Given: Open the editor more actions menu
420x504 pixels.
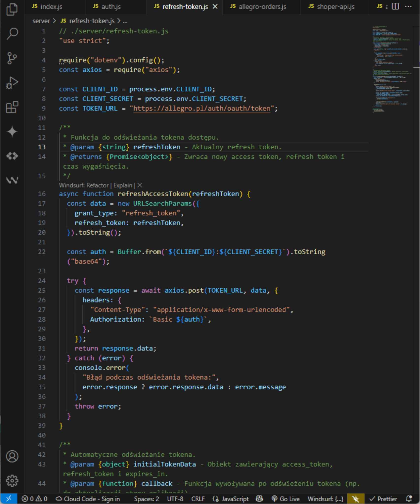Looking at the screenshot, I should [x=408, y=6].
